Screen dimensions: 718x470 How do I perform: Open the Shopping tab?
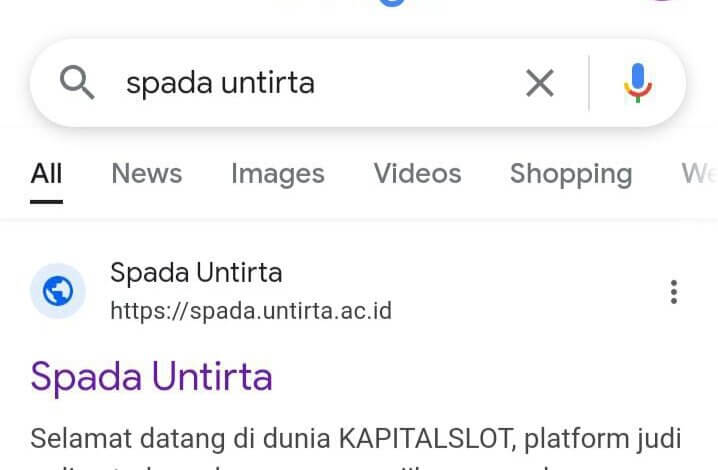coord(571,175)
